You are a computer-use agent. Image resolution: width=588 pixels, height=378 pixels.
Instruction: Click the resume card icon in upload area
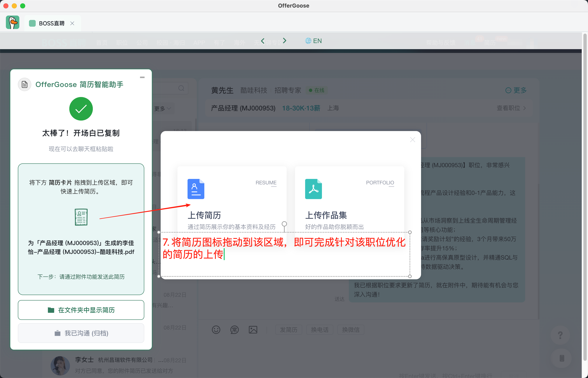[x=81, y=217]
